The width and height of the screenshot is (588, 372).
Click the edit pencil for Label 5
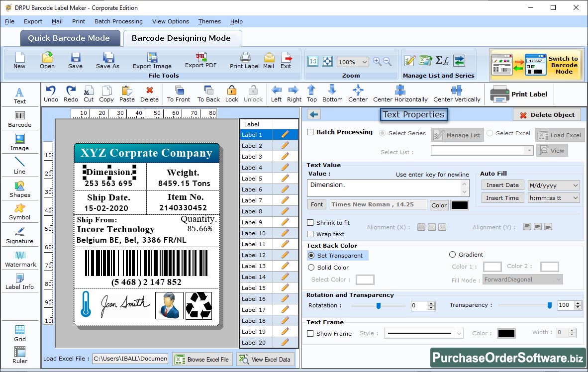point(285,178)
